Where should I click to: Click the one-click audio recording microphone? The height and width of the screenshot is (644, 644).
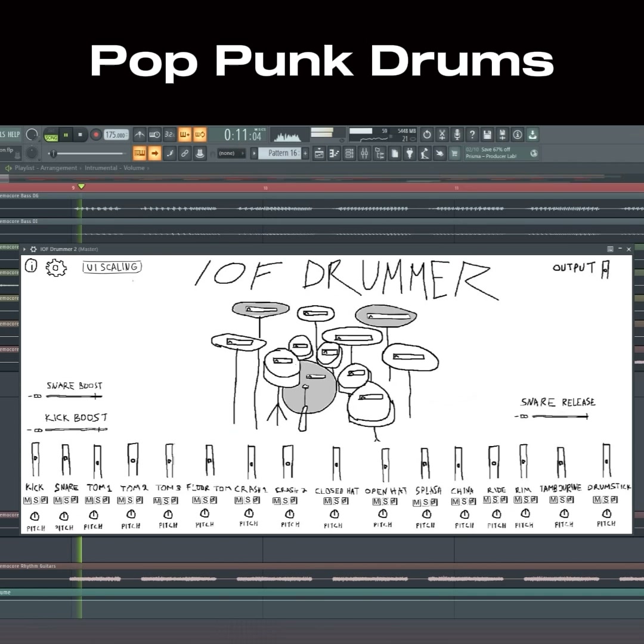tap(457, 134)
